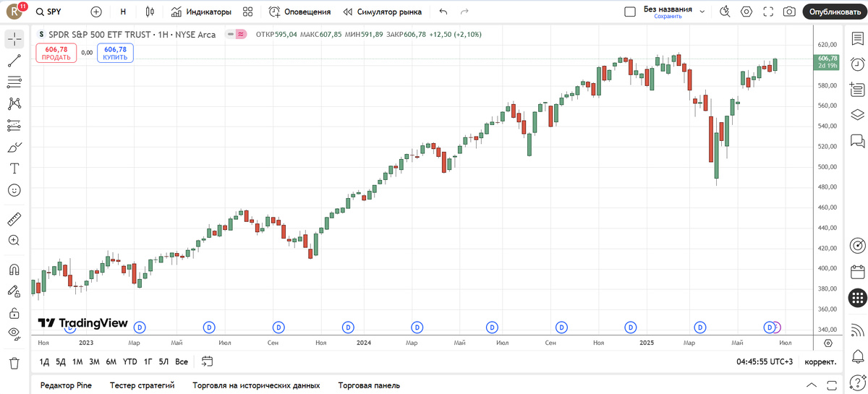Activate the zoom-in magnifier tool

[x=14, y=240]
